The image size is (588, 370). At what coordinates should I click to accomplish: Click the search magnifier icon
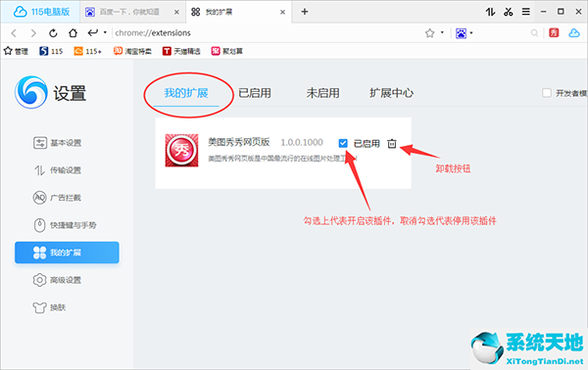534,33
